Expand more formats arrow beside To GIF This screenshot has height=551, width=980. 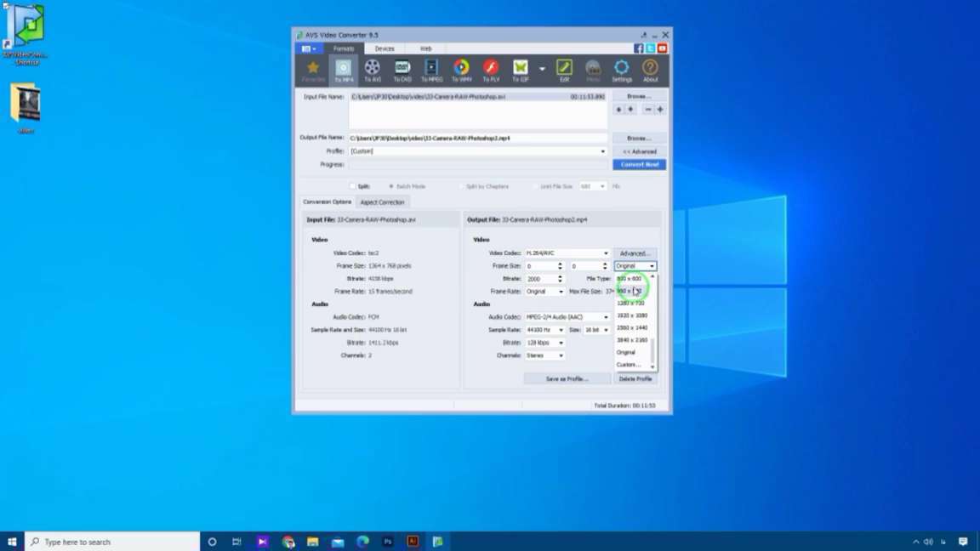tap(542, 70)
